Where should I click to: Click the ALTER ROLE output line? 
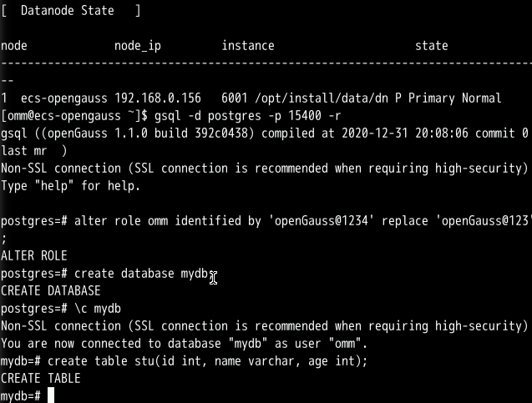click(33, 256)
